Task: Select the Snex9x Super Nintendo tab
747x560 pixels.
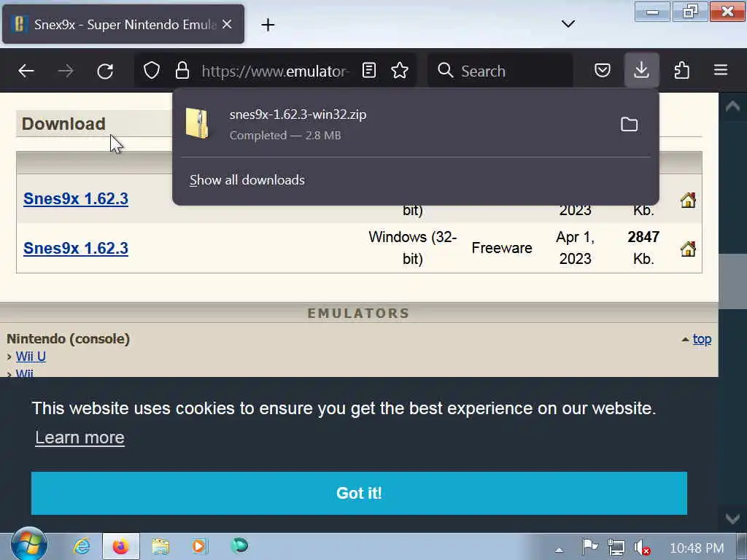Action: coord(123,24)
